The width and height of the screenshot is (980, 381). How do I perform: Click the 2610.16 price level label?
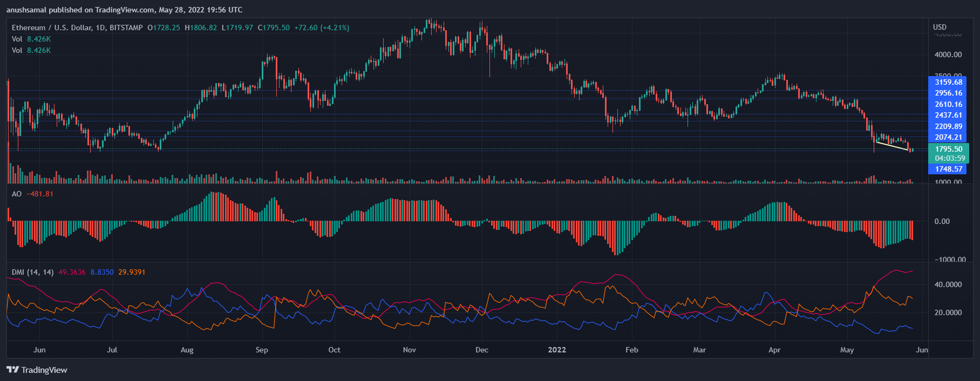pos(948,104)
